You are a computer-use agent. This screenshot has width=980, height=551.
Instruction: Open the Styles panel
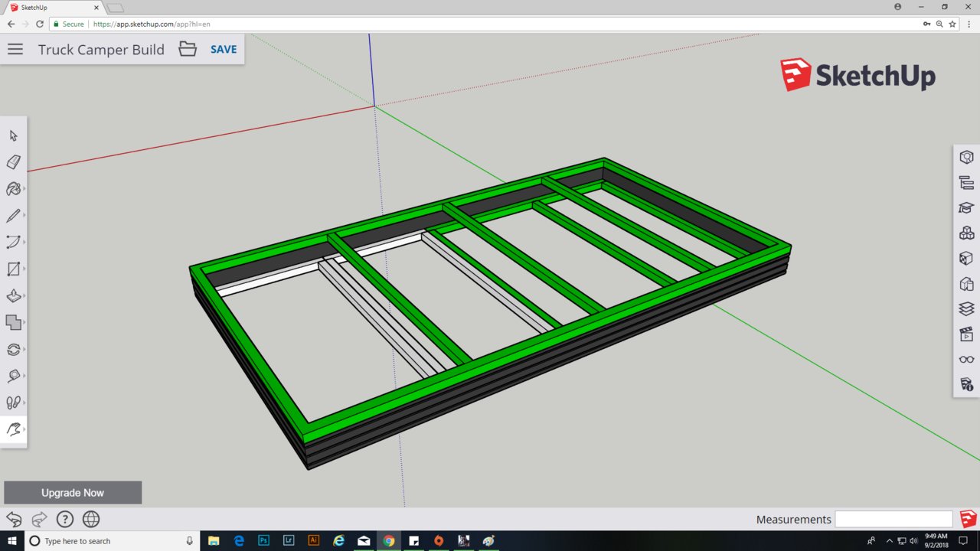pyautogui.click(x=966, y=284)
